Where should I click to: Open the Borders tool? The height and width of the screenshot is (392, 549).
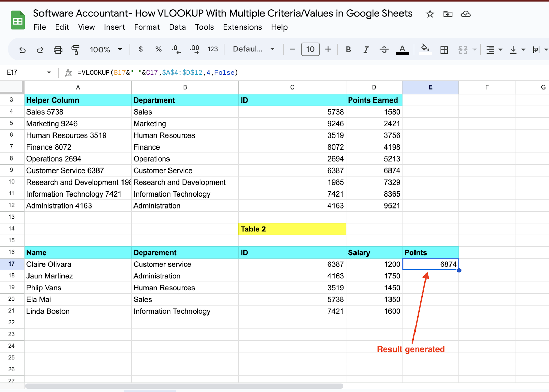pos(444,50)
